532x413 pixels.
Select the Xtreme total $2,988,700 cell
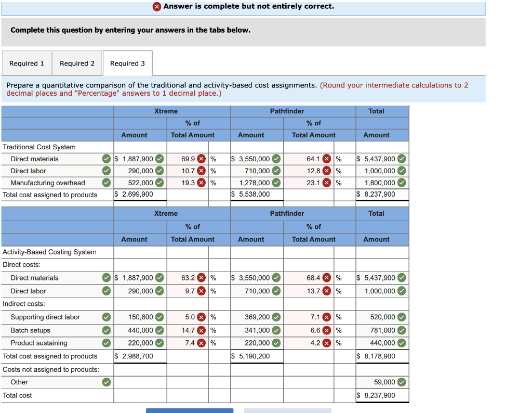tap(140, 356)
